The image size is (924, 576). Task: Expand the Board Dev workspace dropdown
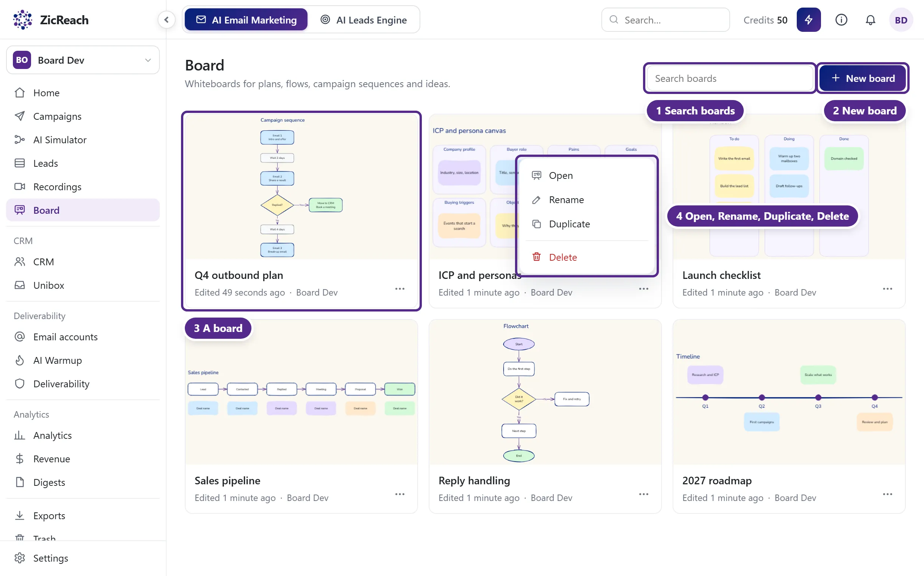click(x=83, y=60)
